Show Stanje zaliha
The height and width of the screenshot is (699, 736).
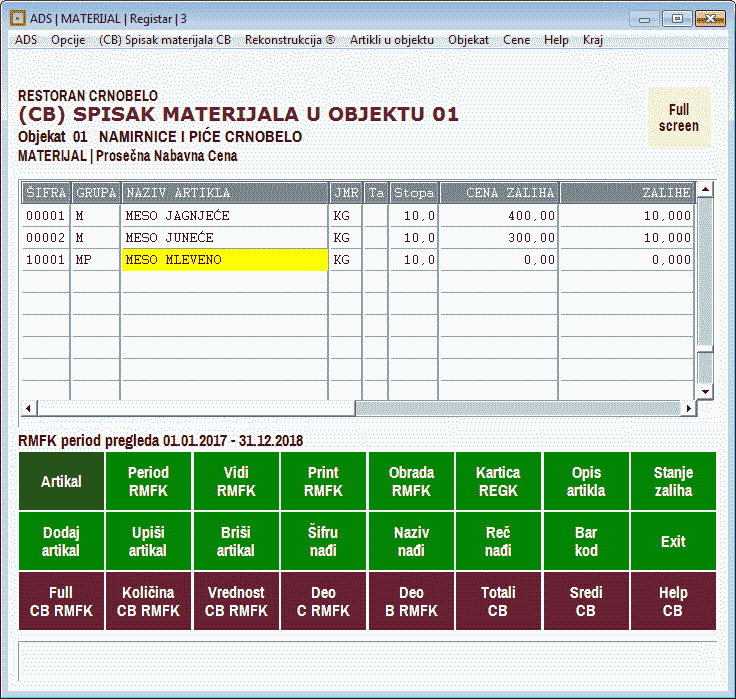tap(673, 481)
